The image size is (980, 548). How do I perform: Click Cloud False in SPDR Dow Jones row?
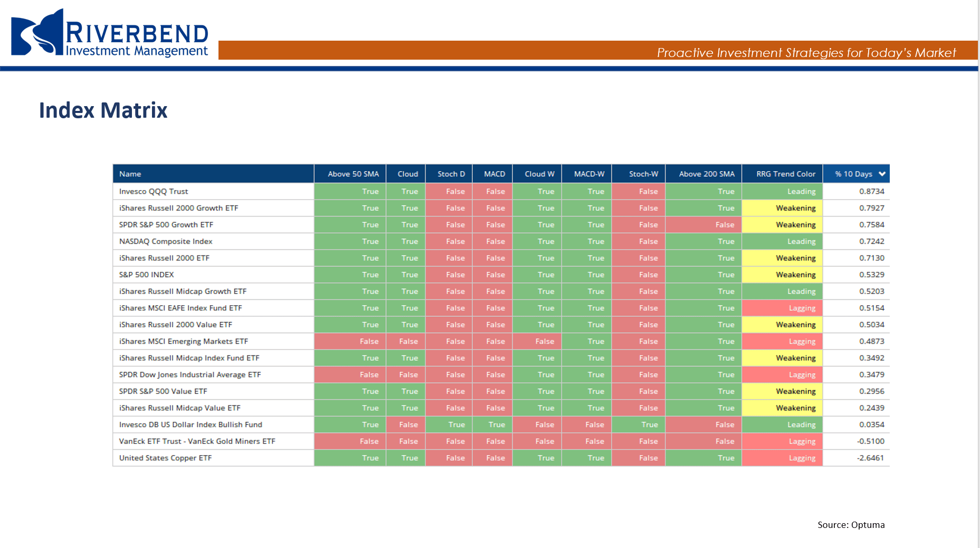point(406,374)
